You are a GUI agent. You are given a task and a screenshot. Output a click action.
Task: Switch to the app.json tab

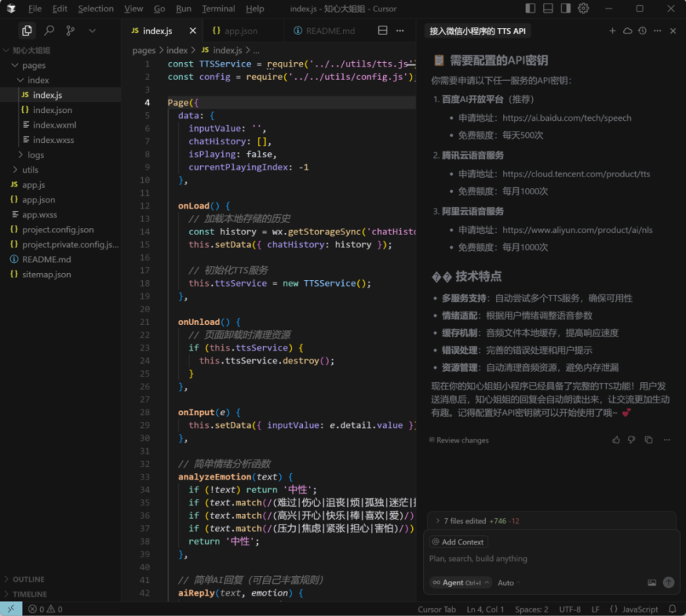point(235,31)
